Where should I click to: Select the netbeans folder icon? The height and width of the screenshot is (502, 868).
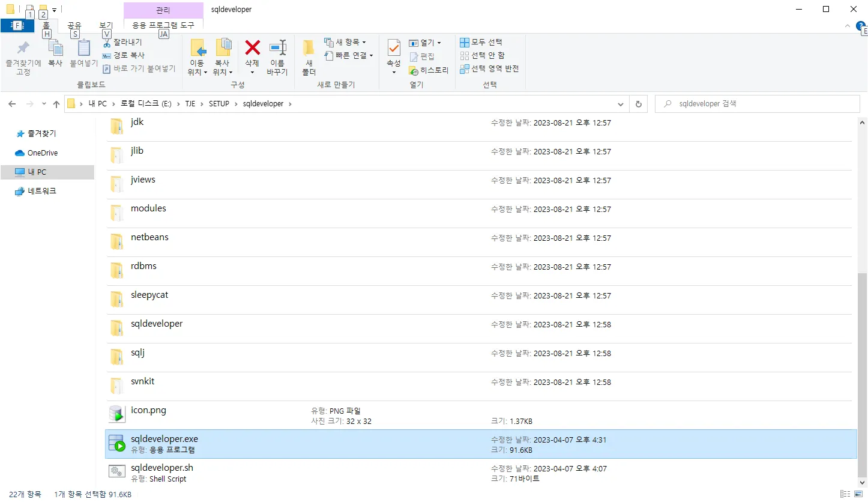(116, 241)
